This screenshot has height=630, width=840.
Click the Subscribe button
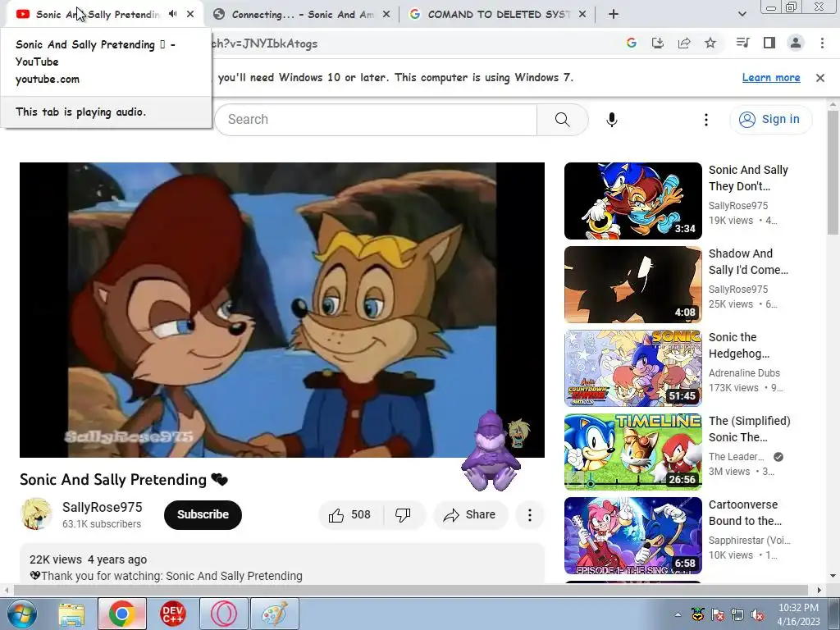pyautogui.click(x=203, y=515)
